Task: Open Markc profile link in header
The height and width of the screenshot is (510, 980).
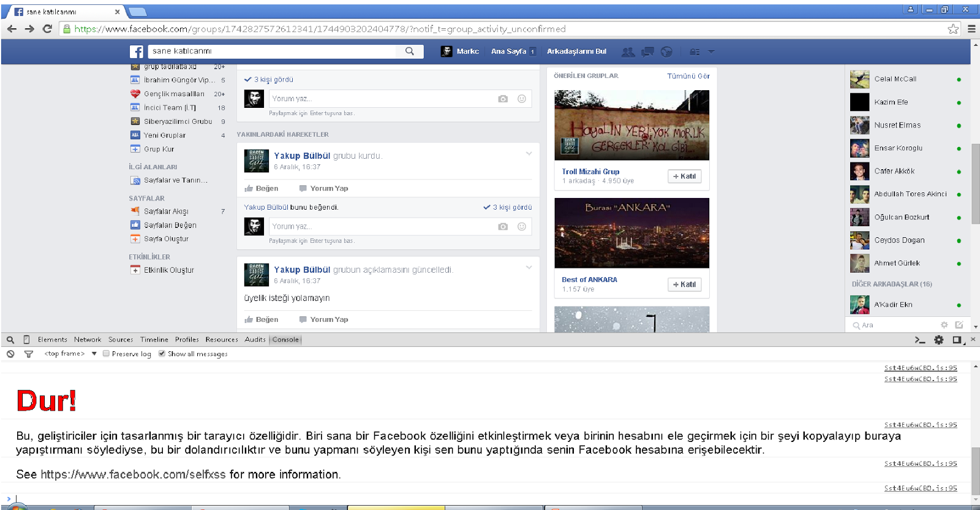Action: point(460,51)
